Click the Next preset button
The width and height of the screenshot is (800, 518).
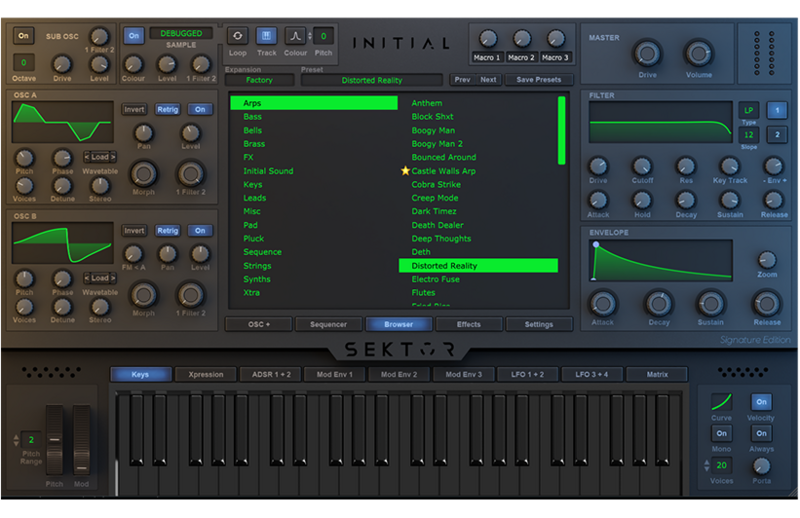pos(488,80)
